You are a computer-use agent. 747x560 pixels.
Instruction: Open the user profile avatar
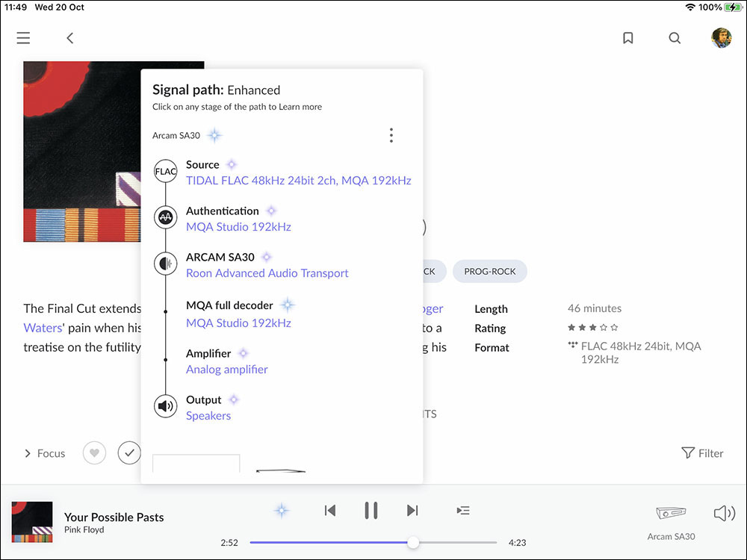(x=721, y=38)
